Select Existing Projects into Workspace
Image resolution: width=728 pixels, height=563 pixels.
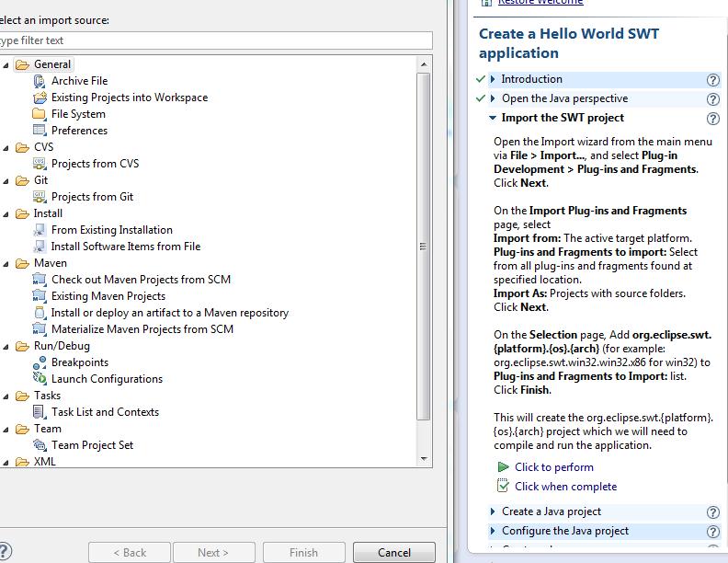130,98
